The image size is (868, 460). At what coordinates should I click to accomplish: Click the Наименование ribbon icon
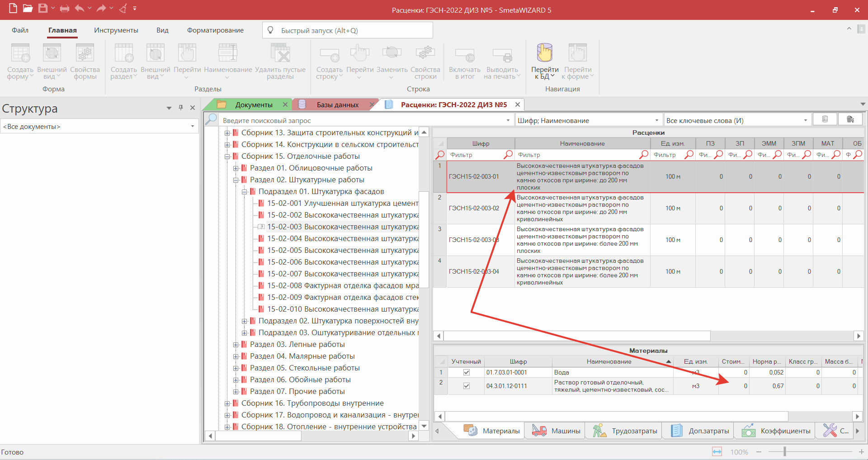click(x=228, y=52)
